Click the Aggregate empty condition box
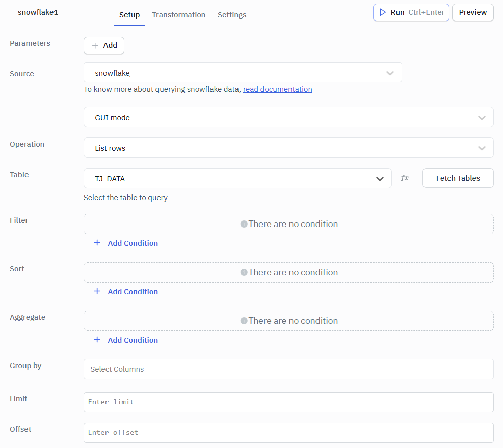The width and height of the screenshot is (503, 448). 288,321
